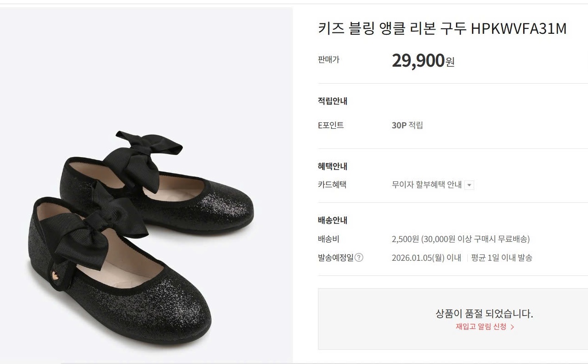Click the 혜택안내 section heading
This screenshot has width=588, height=364.
click(x=332, y=166)
